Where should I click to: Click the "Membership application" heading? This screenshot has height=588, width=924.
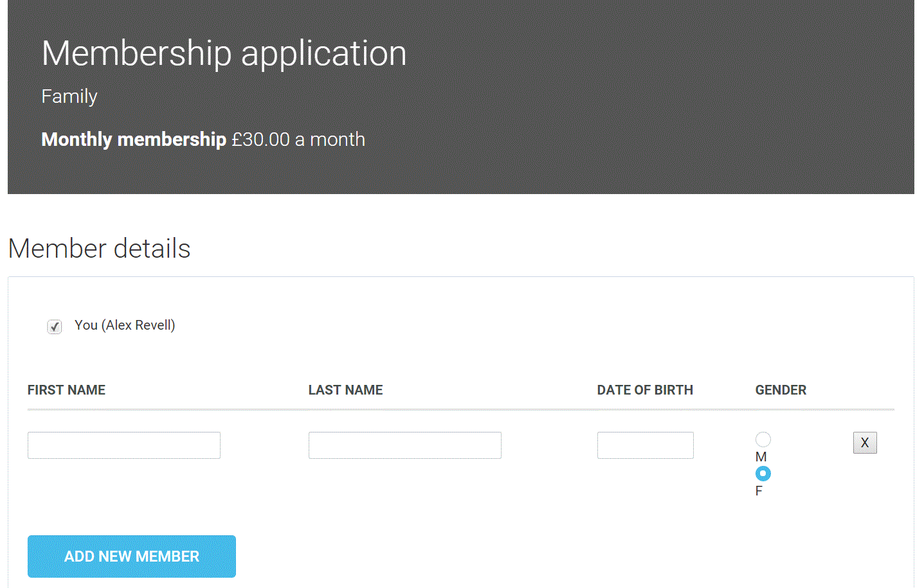tap(224, 53)
